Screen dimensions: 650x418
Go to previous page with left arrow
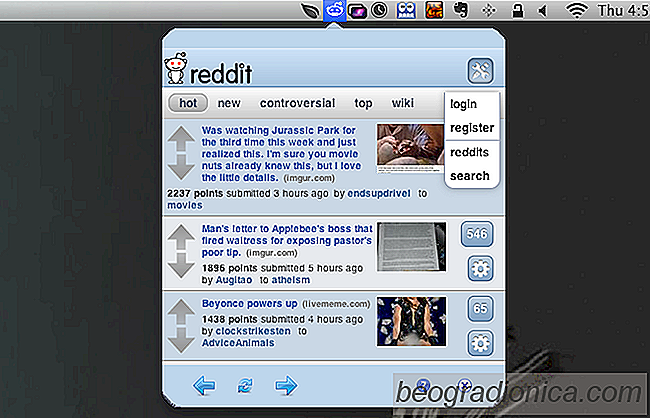tap(204, 386)
